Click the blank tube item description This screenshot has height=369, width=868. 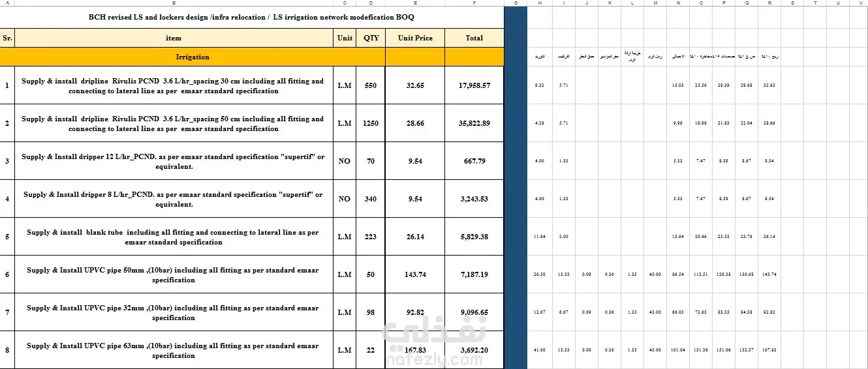[174, 237]
